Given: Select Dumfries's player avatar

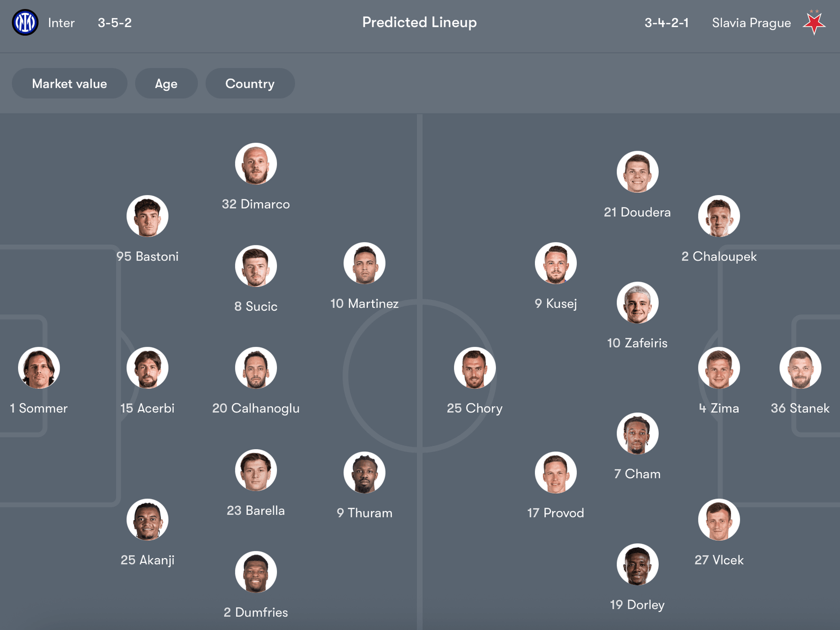Looking at the screenshot, I should 256,572.
